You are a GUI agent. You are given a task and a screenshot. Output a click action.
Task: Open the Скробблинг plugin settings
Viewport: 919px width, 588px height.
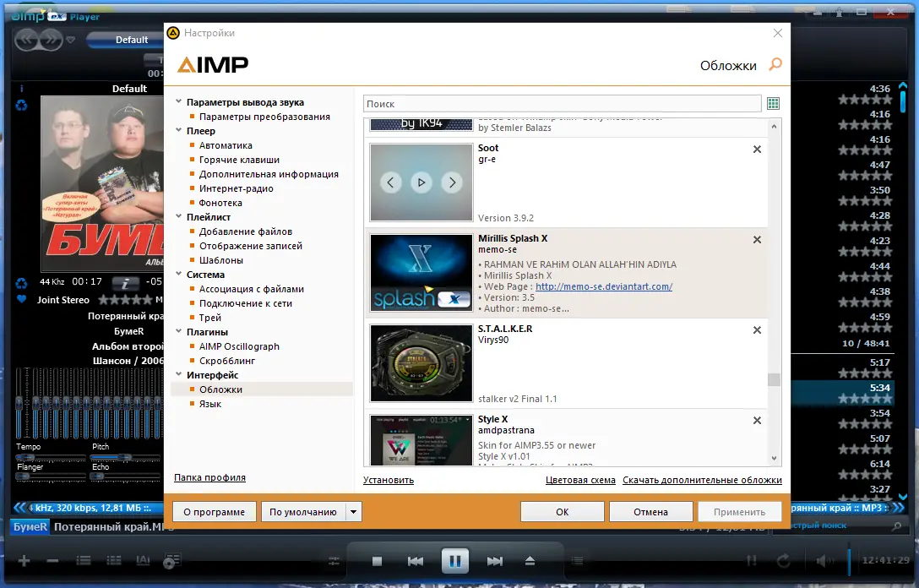(227, 361)
